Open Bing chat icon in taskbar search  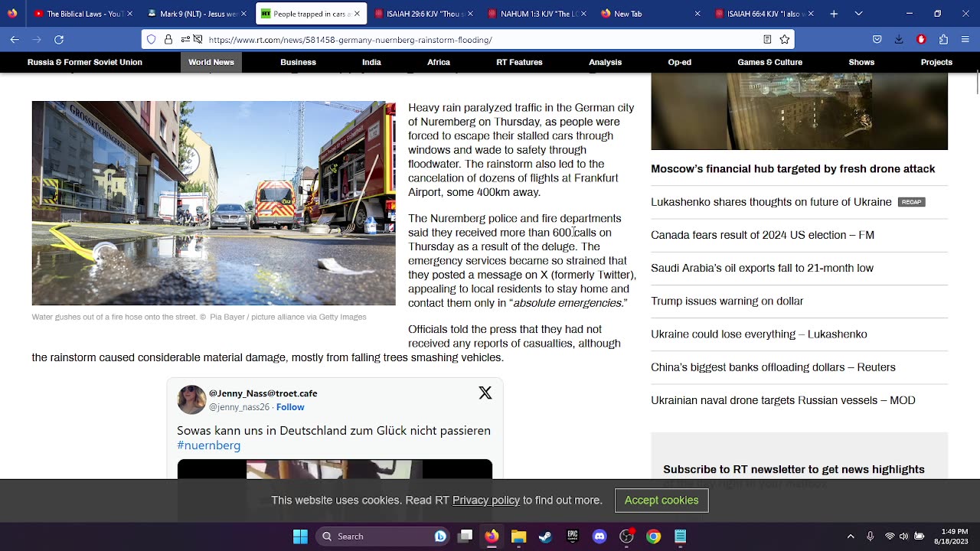pyautogui.click(x=440, y=536)
